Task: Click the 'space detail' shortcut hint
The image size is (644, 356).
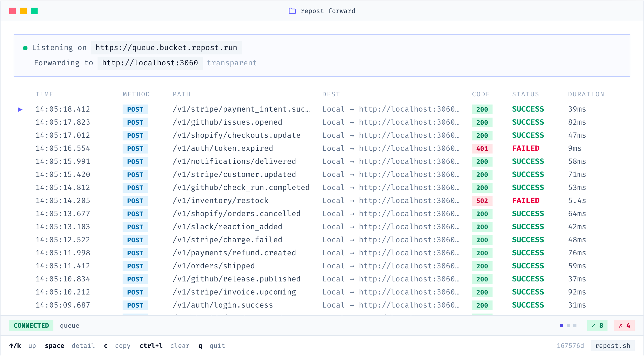Action: 70,346
